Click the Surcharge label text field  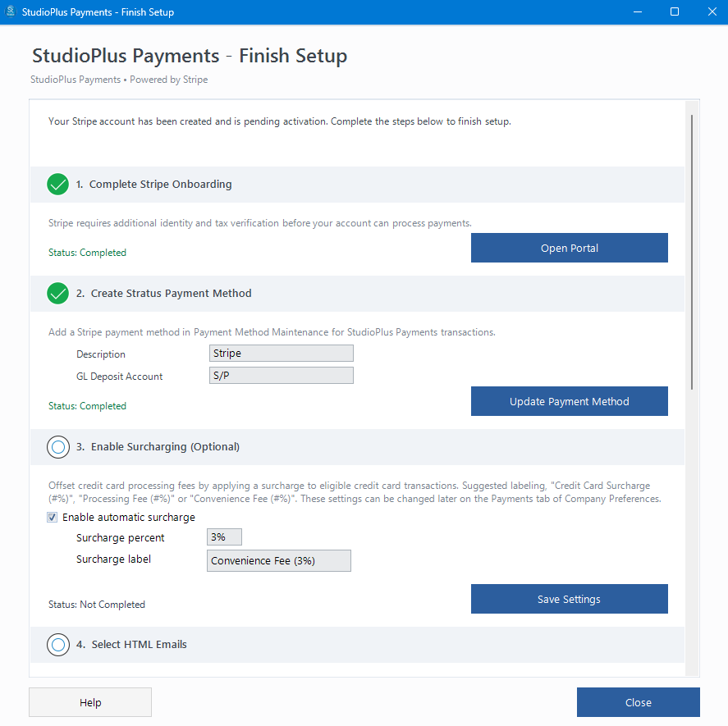pos(278,560)
